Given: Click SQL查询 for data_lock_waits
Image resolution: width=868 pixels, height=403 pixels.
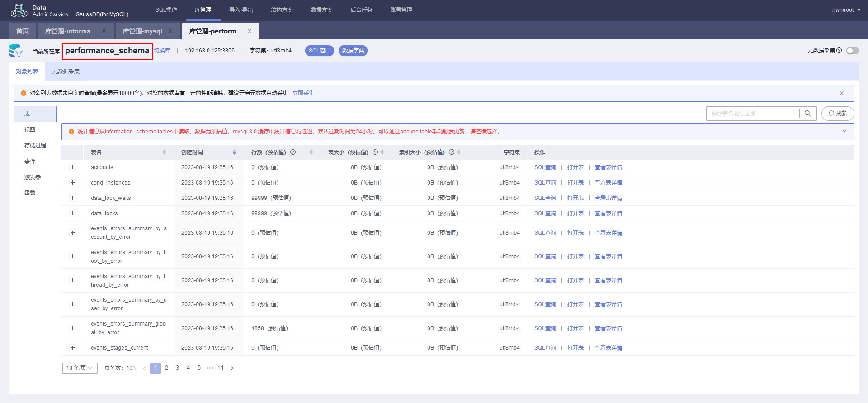Looking at the screenshot, I should (545, 198).
